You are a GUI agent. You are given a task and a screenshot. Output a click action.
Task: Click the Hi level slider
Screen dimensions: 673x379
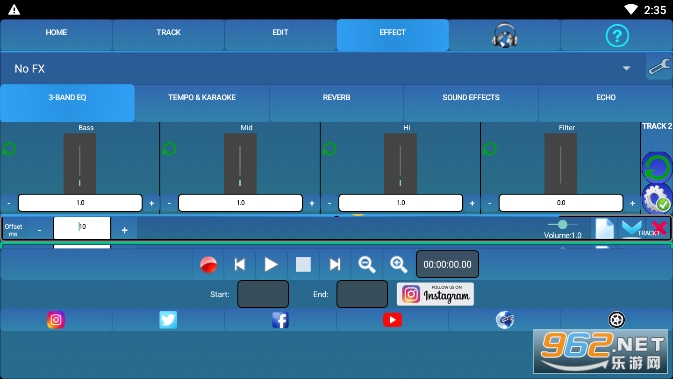[x=400, y=164]
